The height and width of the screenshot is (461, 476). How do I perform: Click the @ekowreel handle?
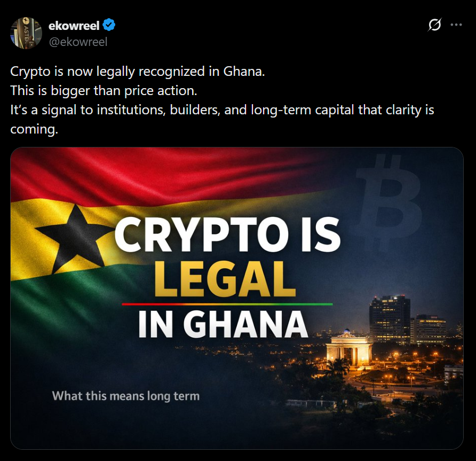[78, 41]
